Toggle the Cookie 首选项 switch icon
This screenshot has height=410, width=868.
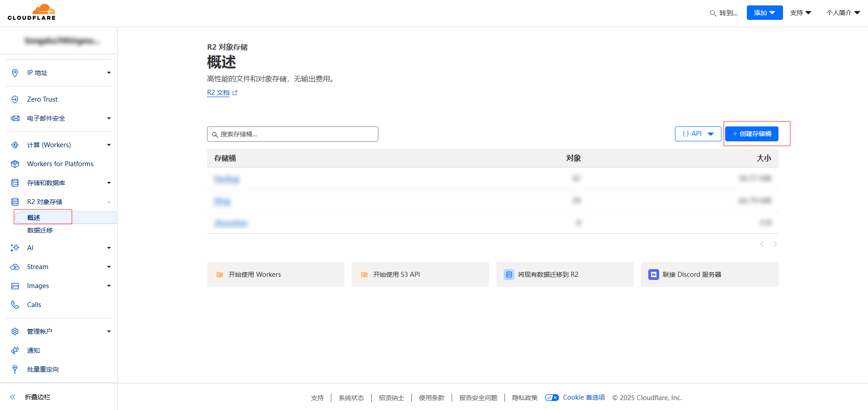point(552,398)
